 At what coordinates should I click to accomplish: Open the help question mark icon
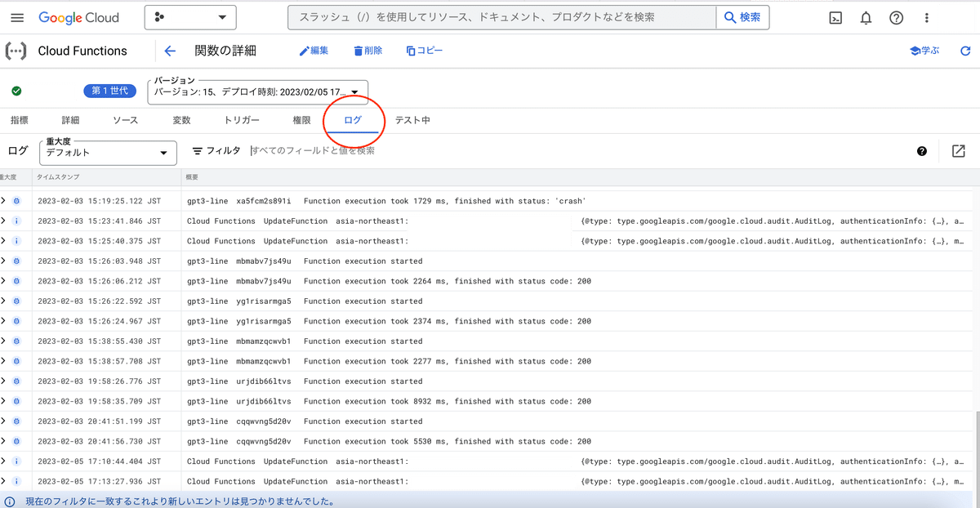(x=897, y=18)
